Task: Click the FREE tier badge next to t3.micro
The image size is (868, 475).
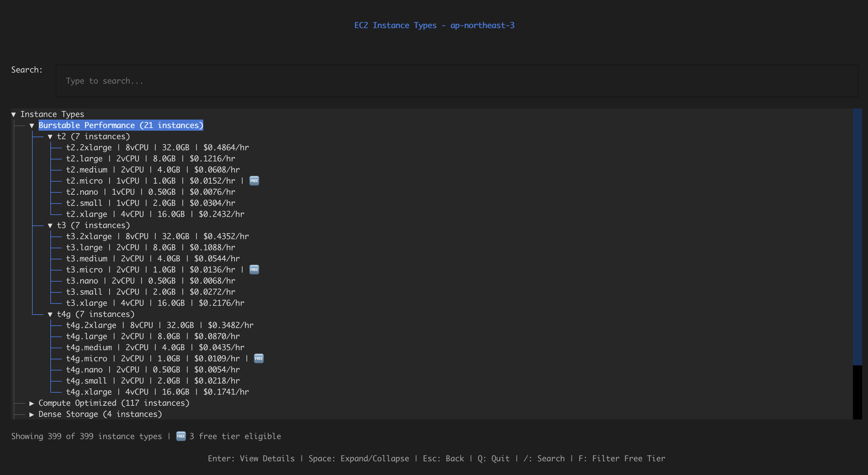Action: pyautogui.click(x=254, y=270)
